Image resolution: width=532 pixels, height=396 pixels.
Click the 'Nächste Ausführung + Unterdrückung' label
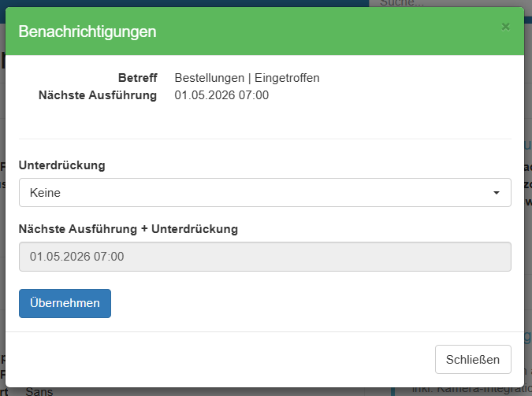pos(128,229)
